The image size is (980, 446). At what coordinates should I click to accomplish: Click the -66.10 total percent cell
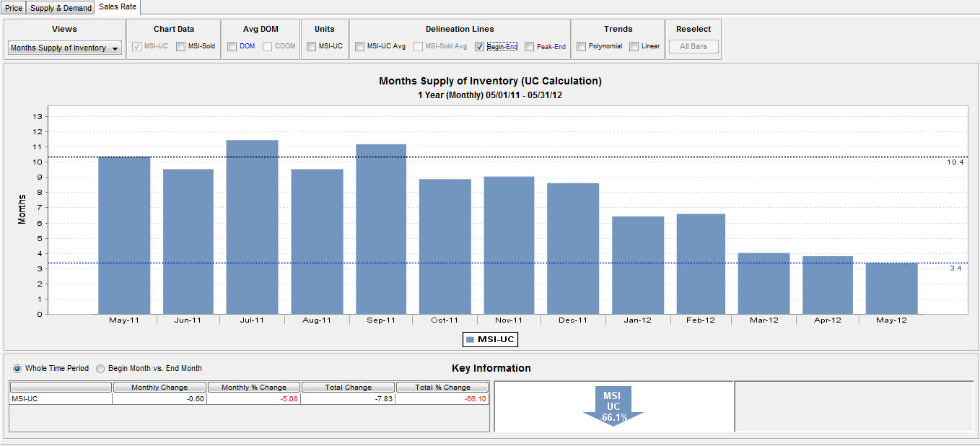(x=443, y=398)
